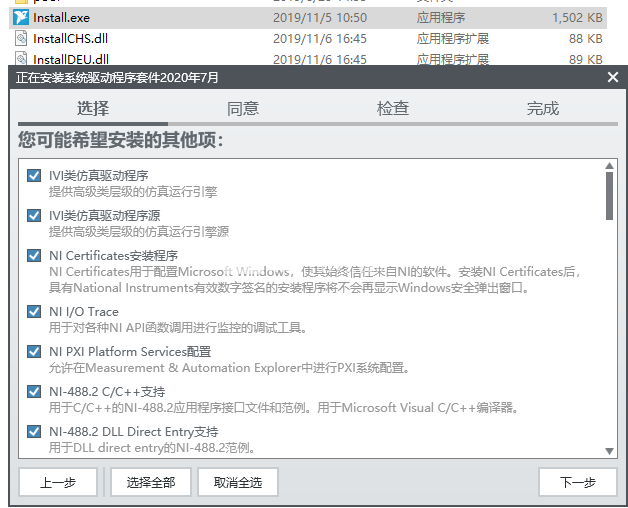Close the installer dialog window
Viewport: 628px width, 508px height.
613,77
